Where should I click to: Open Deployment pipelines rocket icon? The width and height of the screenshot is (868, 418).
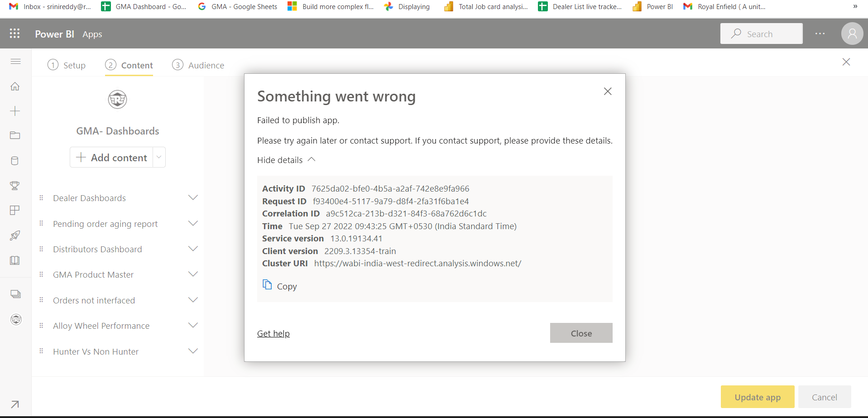(x=15, y=235)
